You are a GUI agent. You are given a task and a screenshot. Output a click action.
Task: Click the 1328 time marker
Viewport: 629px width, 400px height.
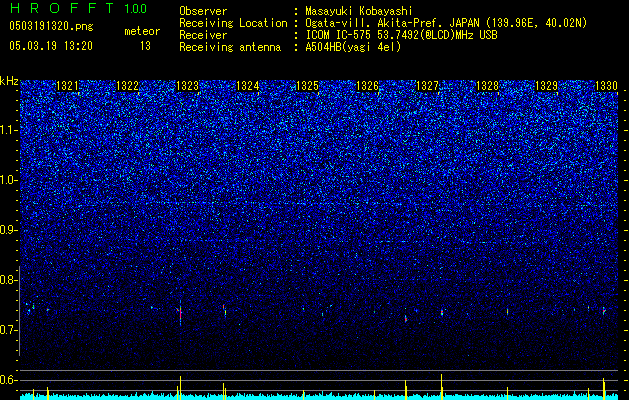(487, 86)
